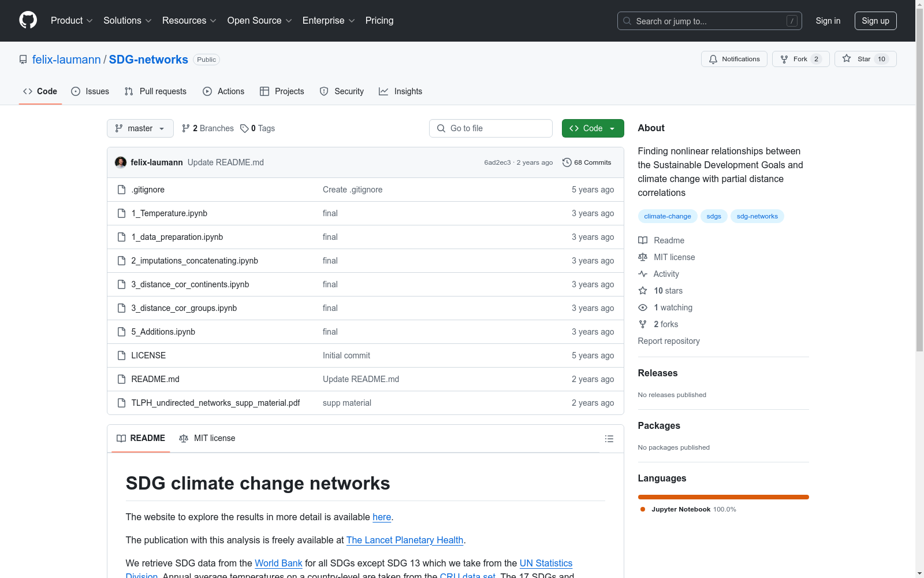This screenshot has width=924, height=578.
Task: Open the README outline list icon
Action: (x=609, y=439)
